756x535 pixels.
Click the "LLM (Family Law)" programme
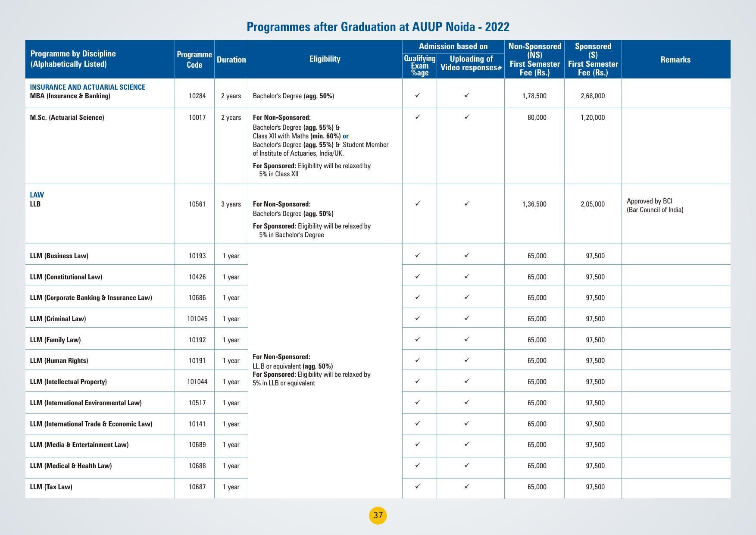(x=55, y=340)
